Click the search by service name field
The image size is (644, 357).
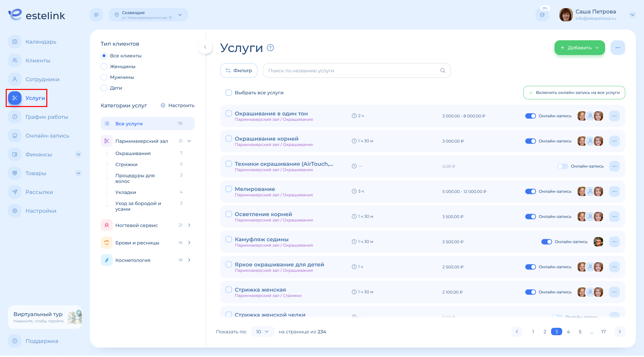click(352, 70)
